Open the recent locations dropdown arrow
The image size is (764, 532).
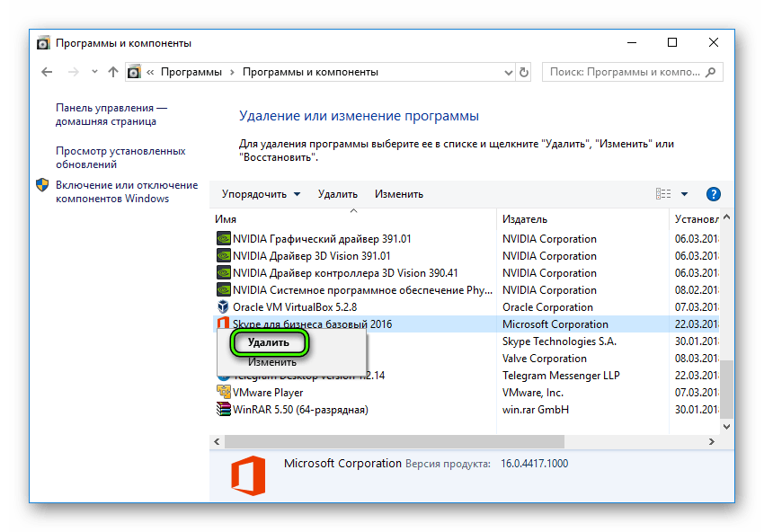coord(94,72)
